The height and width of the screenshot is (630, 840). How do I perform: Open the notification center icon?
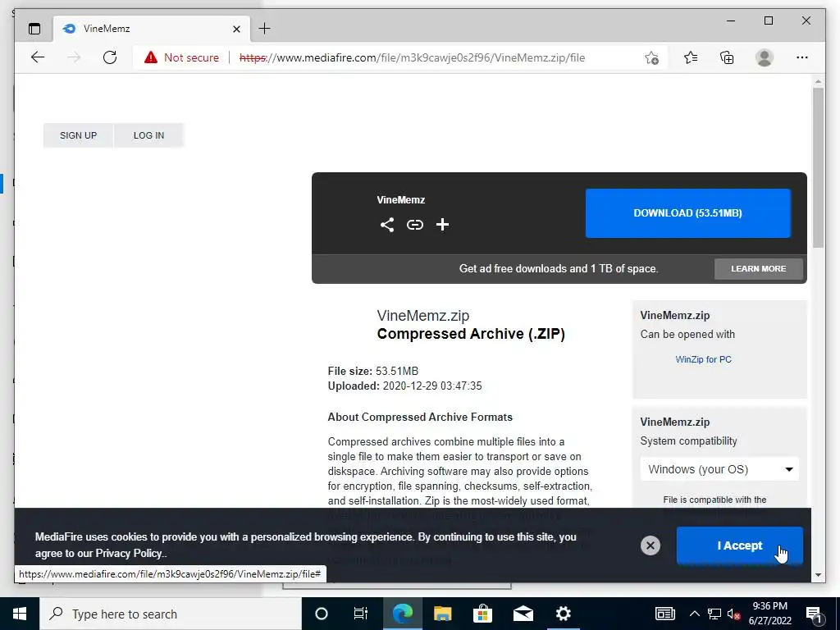tap(814, 614)
